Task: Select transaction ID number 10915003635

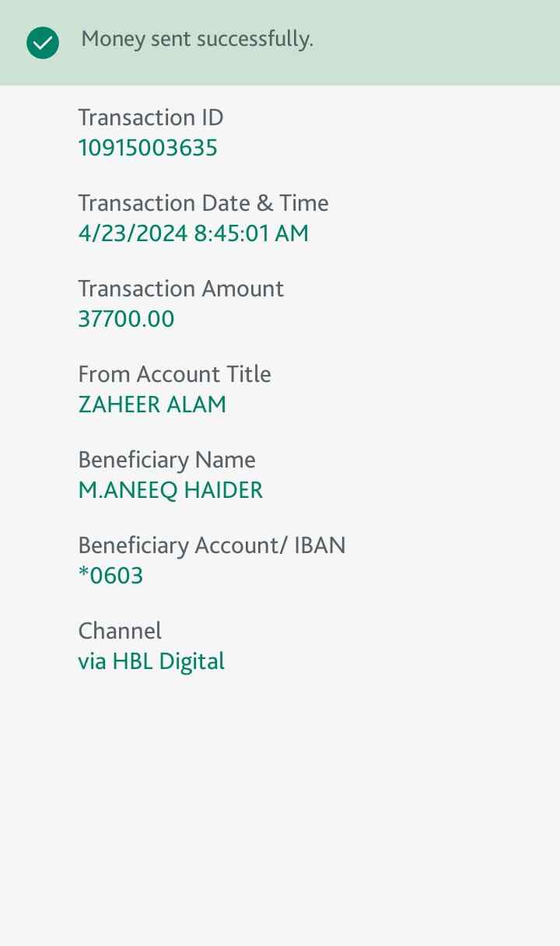Action: coord(148,148)
